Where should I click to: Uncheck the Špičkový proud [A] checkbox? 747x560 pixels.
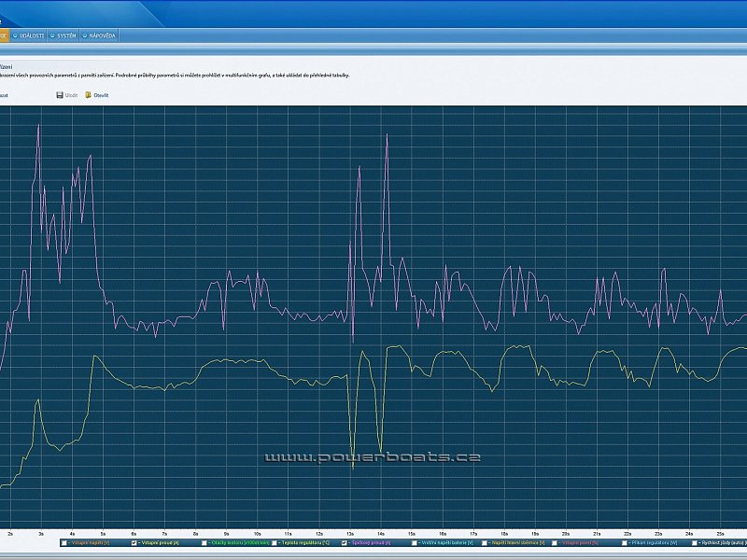click(x=345, y=543)
